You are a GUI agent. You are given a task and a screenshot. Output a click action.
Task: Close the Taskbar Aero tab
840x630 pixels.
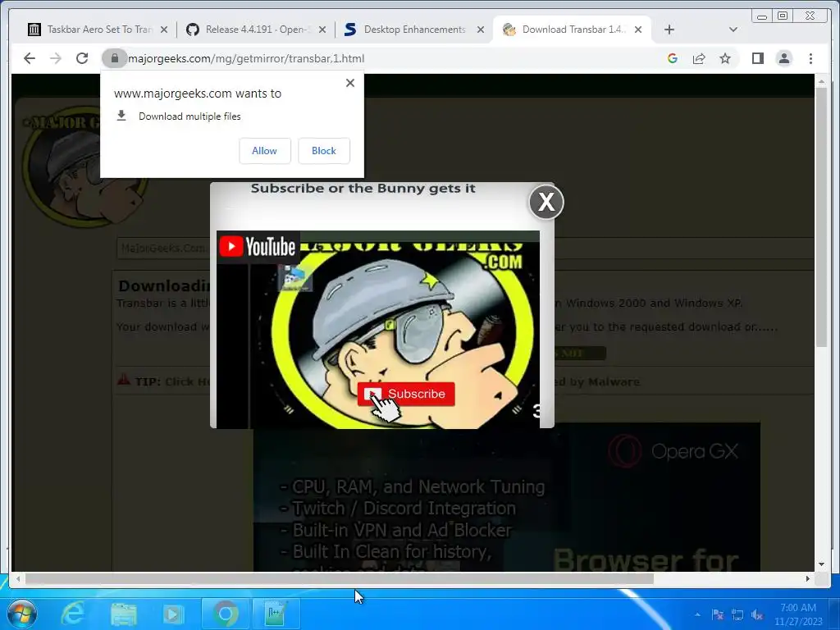click(164, 30)
